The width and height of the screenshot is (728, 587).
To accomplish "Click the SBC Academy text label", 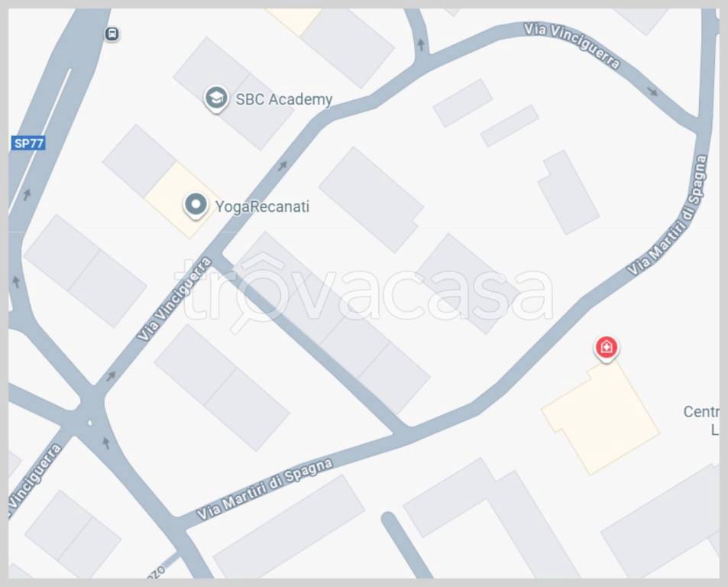I will pyautogui.click(x=283, y=99).
